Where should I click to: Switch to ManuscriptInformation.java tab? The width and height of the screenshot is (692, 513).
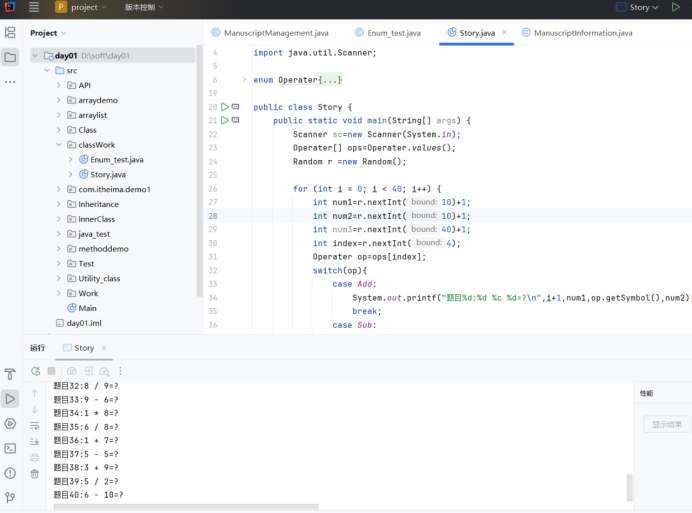(582, 33)
